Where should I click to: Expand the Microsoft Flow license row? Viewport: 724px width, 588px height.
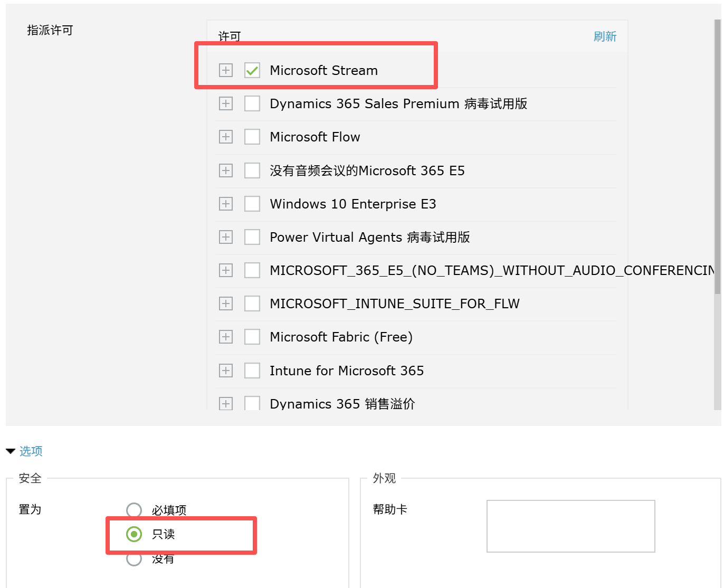[x=226, y=137]
